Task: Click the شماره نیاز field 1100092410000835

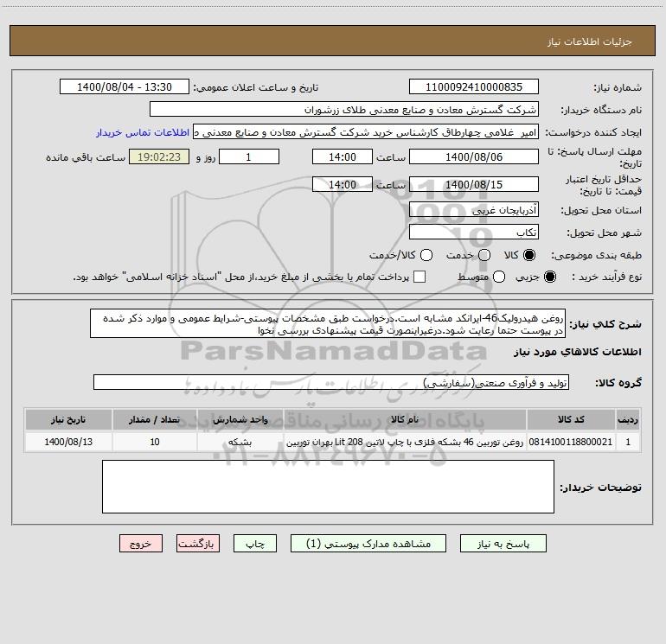Action: pos(474,86)
